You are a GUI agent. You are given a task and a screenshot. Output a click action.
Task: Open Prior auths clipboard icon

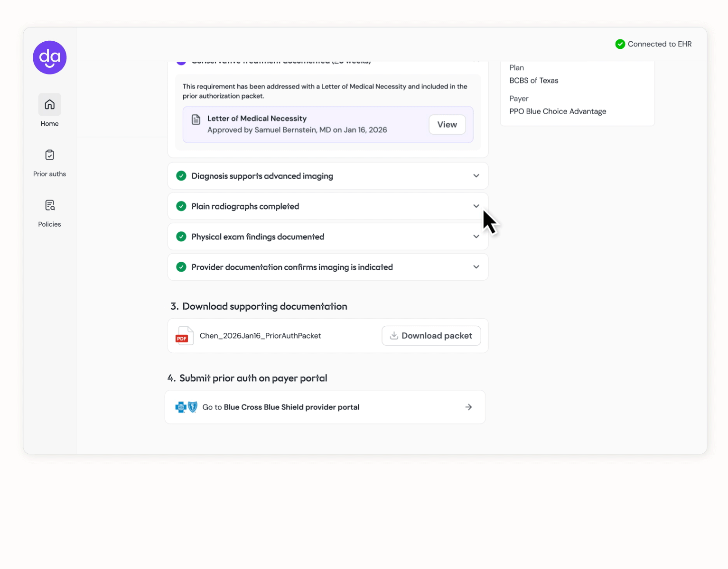[50, 155]
